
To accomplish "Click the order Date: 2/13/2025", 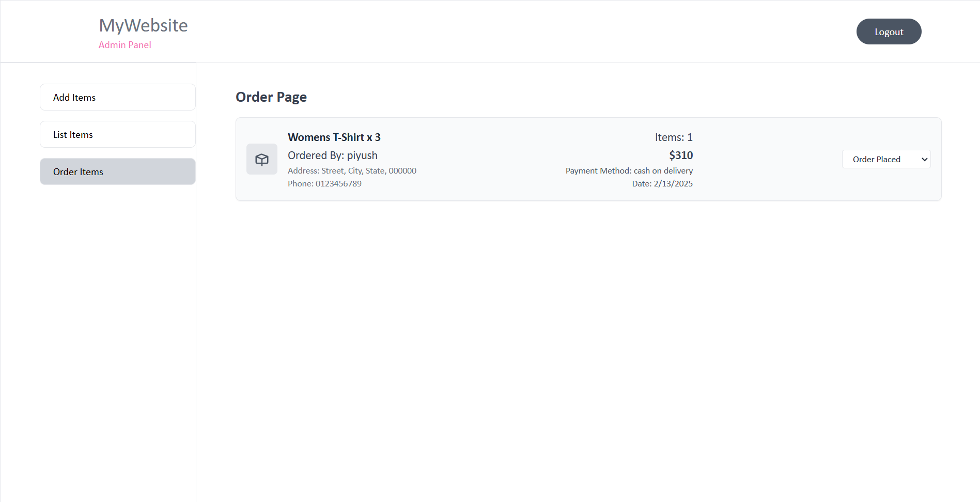I will point(662,184).
